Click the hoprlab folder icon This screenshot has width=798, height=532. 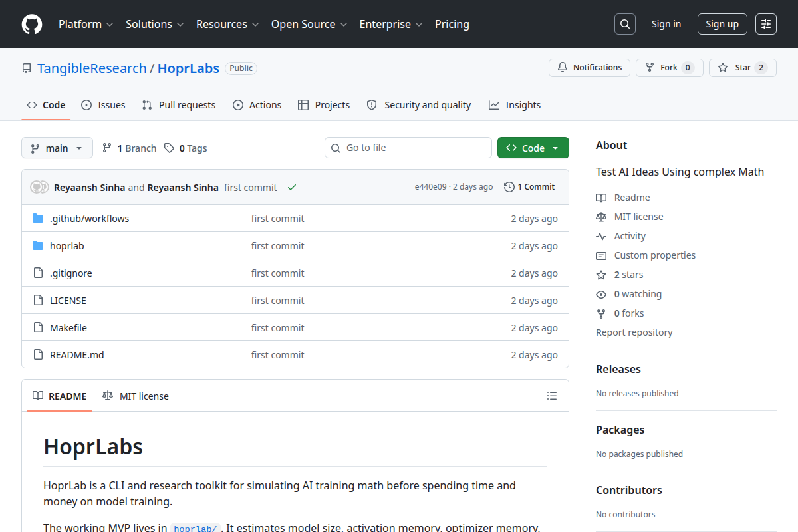[x=38, y=246]
